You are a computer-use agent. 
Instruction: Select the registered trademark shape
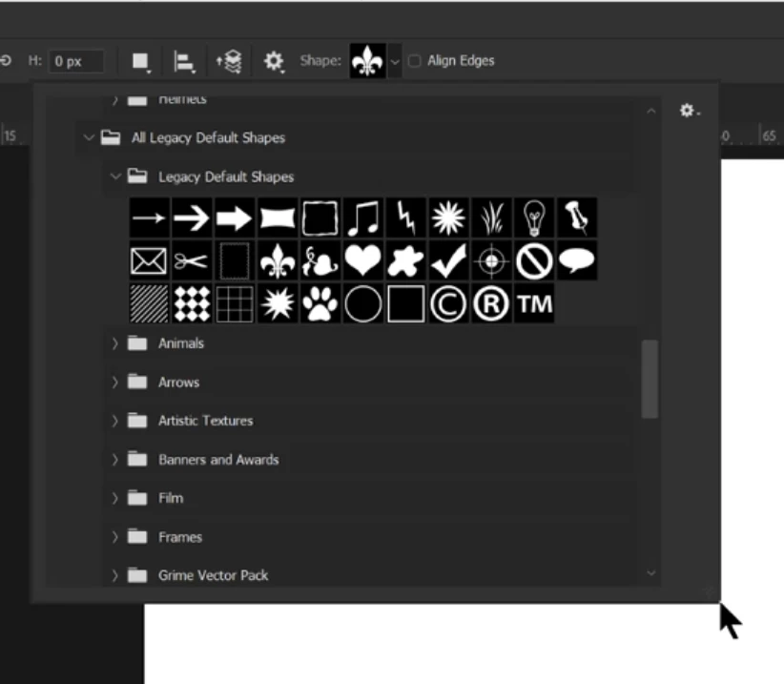[491, 303]
